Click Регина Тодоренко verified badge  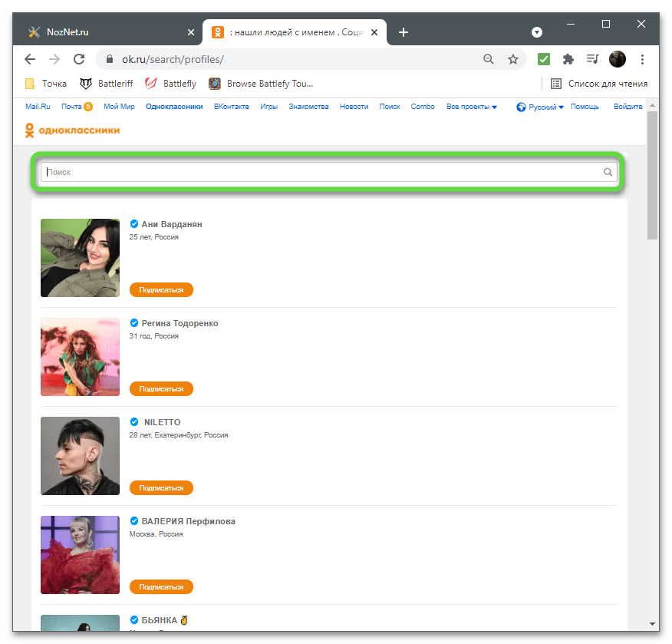(x=134, y=323)
